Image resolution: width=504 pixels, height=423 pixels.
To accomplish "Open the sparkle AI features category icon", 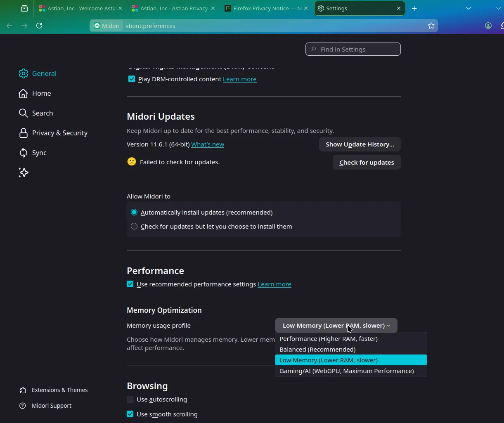I will (24, 173).
